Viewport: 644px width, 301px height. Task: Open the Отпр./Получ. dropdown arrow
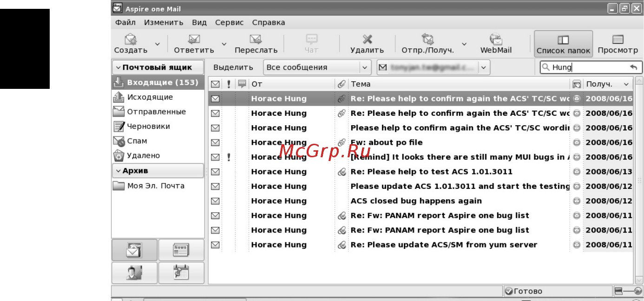(x=464, y=44)
